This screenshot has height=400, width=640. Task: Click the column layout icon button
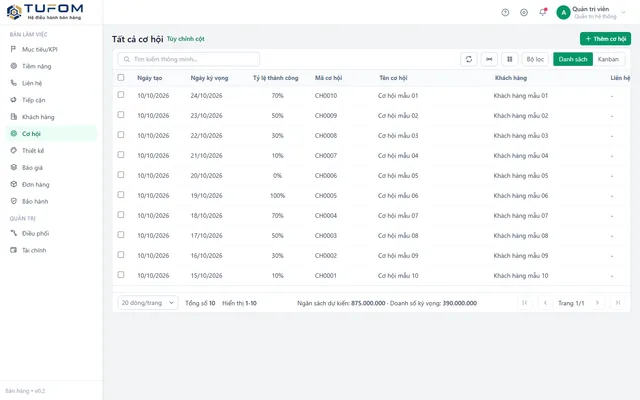(x=509, y=59)
